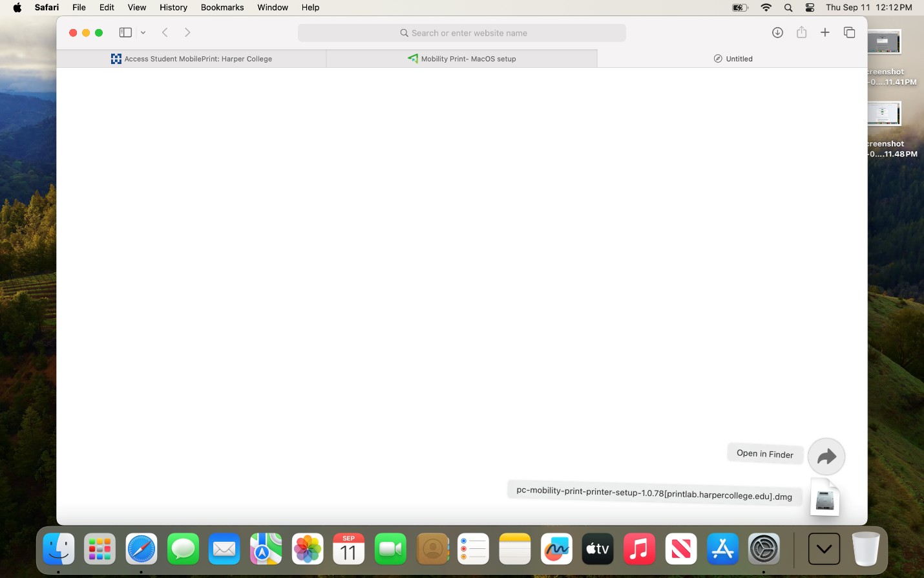Show hidden apps via the Dock chevron button
This screenshot has width=924, height=578.
click(824, 548)
